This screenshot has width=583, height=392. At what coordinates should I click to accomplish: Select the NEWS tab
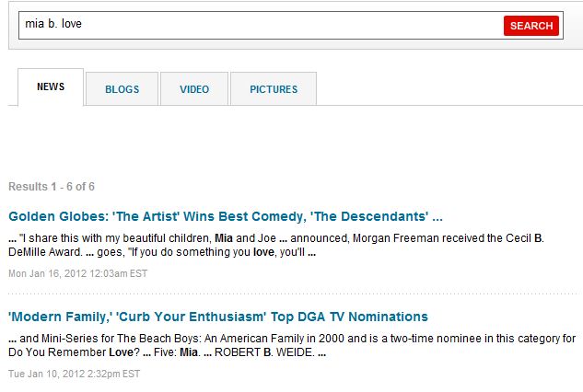point(51,86)
